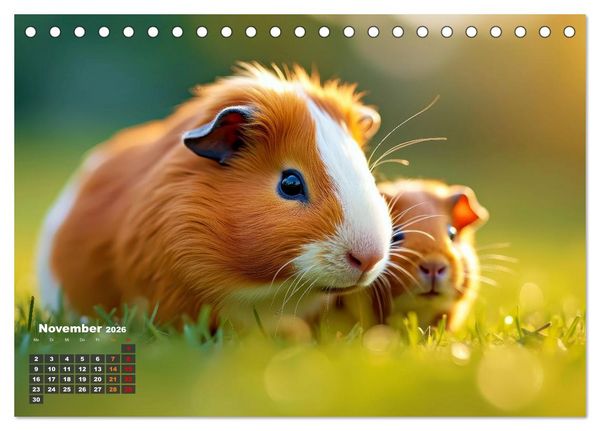
Task: Select date 16 in the calendar
Action: 36,379
